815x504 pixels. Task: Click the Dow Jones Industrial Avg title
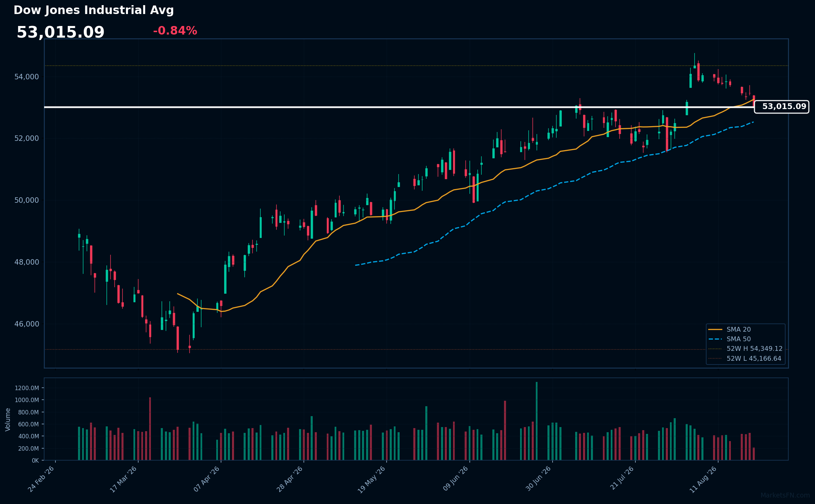[x=94, y=10]
